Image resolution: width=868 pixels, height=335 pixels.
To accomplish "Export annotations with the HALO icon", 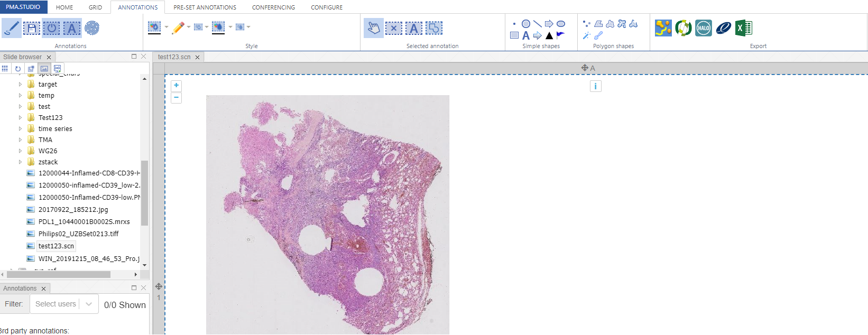I will pos(703,28).
